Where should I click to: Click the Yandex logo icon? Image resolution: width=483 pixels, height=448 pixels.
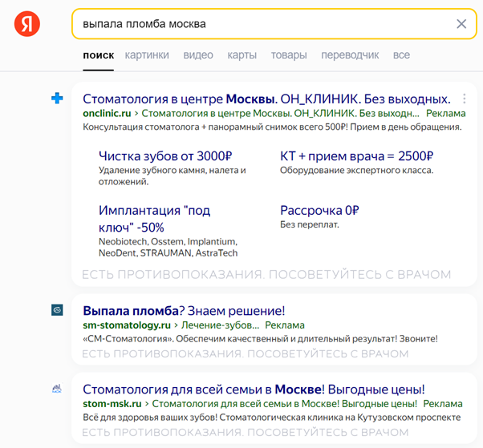[x=26, y=24]
